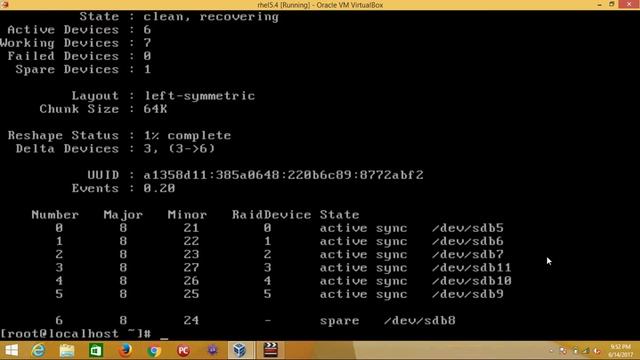Click the 'Active Devices' label
This screenshot has width=640, height=360.
(63, 30)
